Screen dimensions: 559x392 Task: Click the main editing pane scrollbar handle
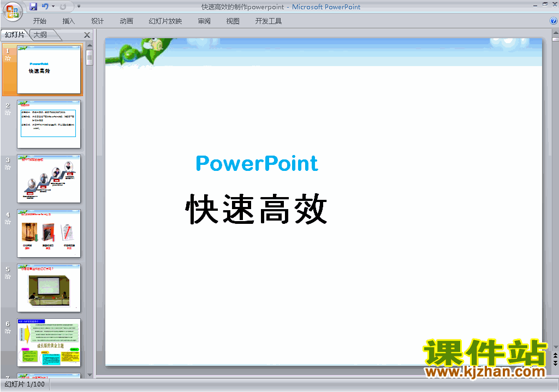pyautogui.click(x=555, y=39)
